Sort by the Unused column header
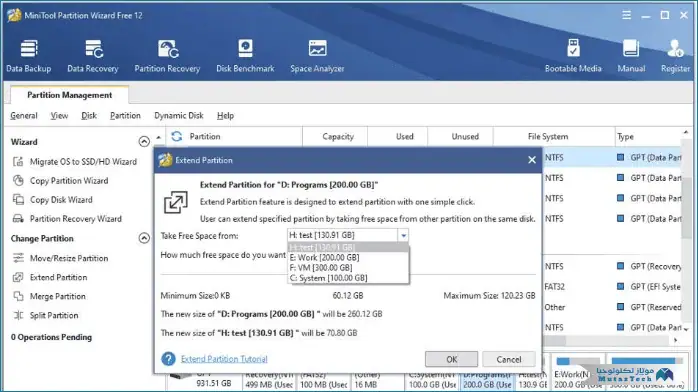Viewport: 698px width, 392px height. 460,137
